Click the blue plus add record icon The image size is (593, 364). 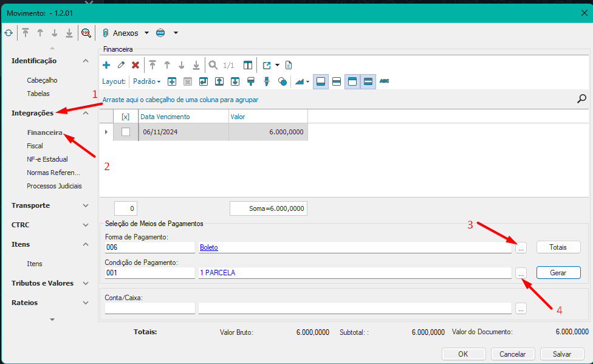click(x=106, y=65)
